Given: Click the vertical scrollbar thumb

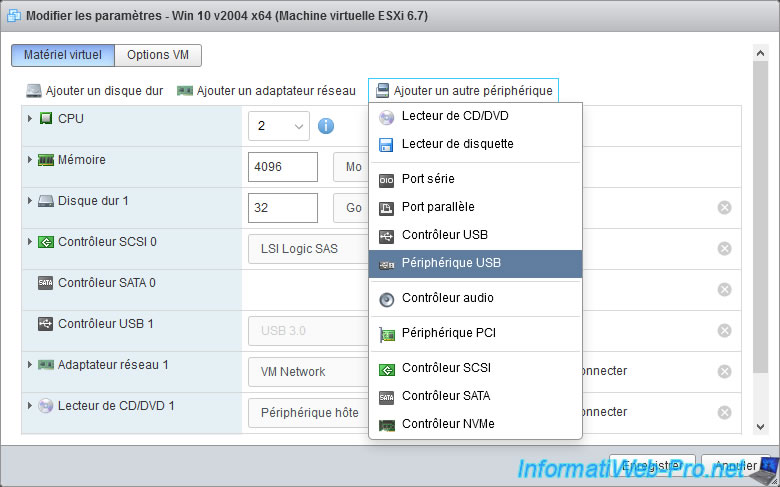Looking at the screenshot, I should coord(760,217).
